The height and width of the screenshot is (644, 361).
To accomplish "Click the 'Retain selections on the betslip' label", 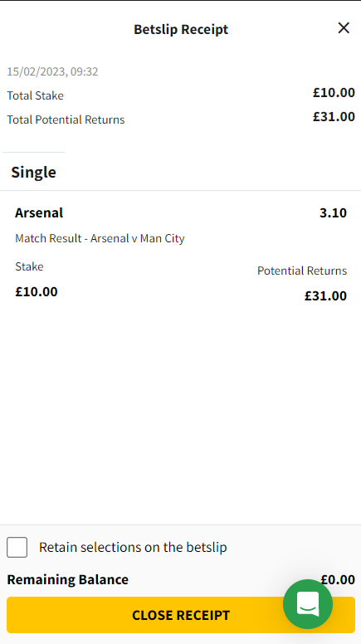I will (x=133, y=547).
